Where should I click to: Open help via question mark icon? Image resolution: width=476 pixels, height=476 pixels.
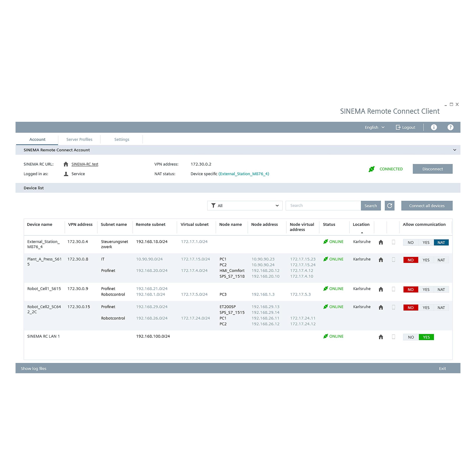[x=450, y=127]
